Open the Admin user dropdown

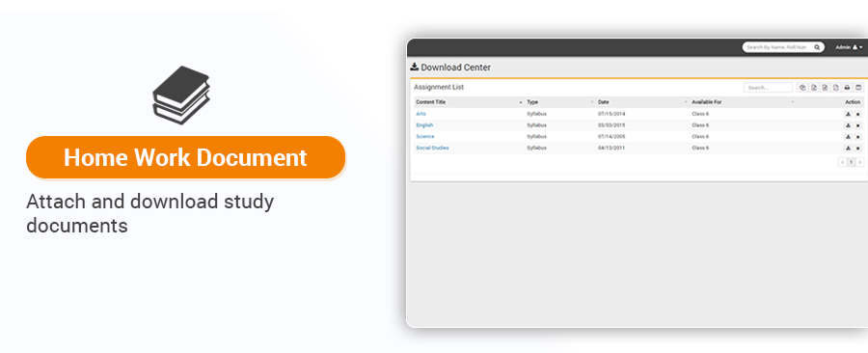click(849, 47)
